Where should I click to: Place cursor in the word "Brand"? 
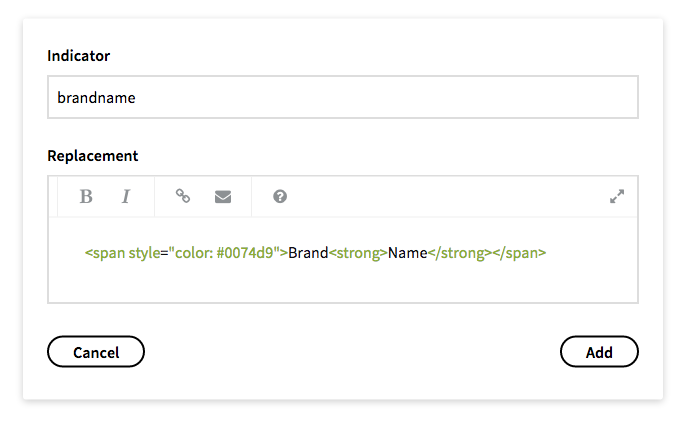coord(308,253)
